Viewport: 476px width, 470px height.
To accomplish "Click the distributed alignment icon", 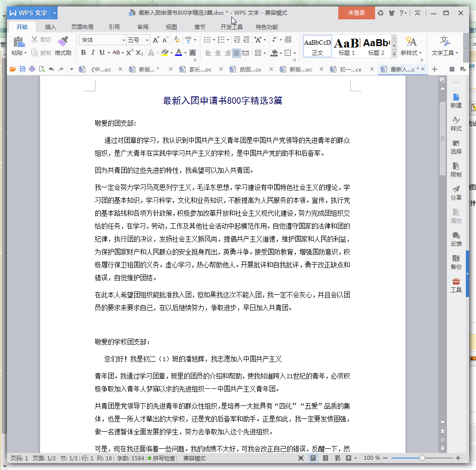I will (x=246, y=53).
